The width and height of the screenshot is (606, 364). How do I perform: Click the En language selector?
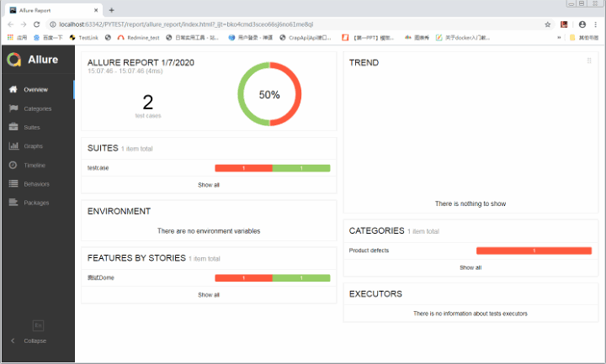click(38, 325)
